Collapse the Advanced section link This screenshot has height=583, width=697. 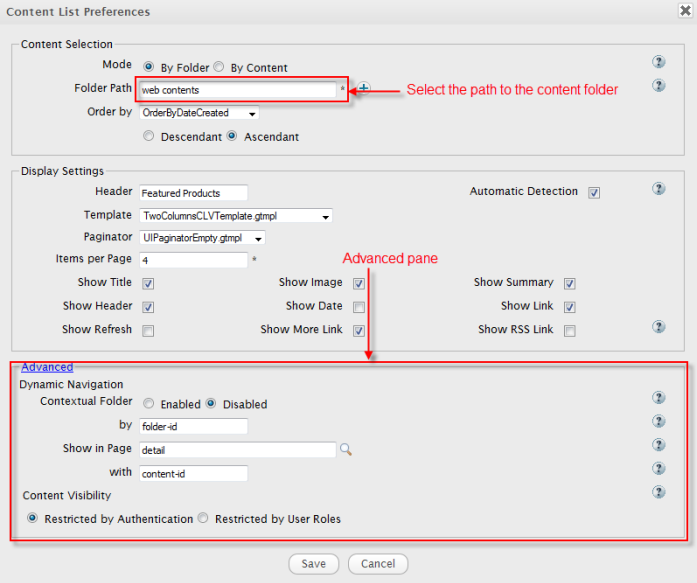point(47,367)
